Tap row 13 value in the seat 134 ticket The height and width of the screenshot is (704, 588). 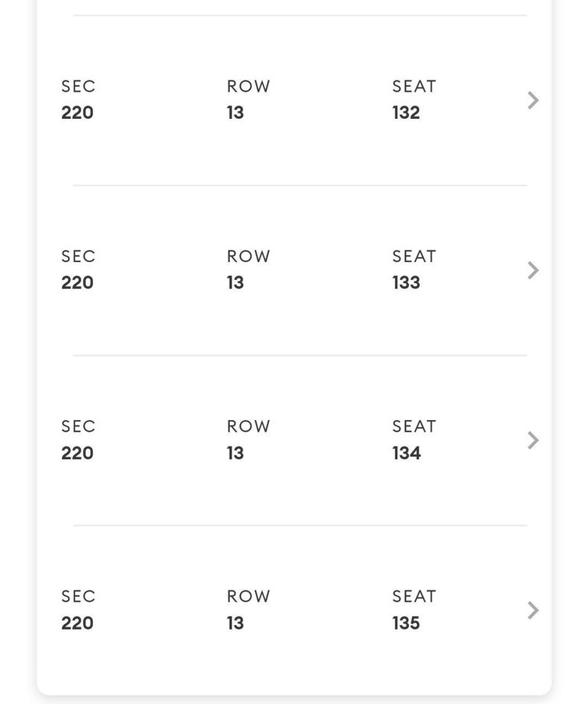[x=235, y=453]
